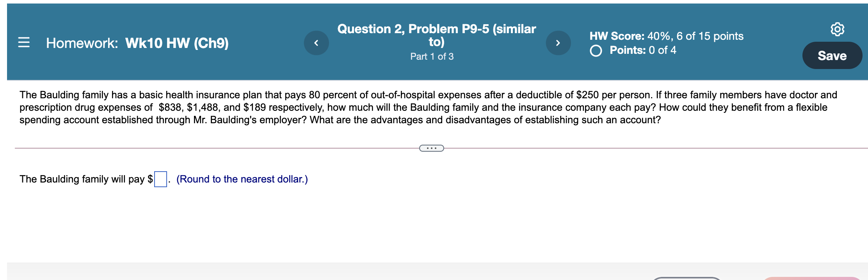The width and height of the screenshot is (868, 280).
Task: Click the answer box after 'will pay $'
Action: [x=161, y=179]
